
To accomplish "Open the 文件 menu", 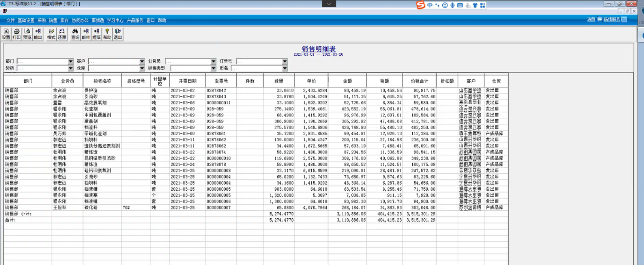I will click(x=10, y=21).
